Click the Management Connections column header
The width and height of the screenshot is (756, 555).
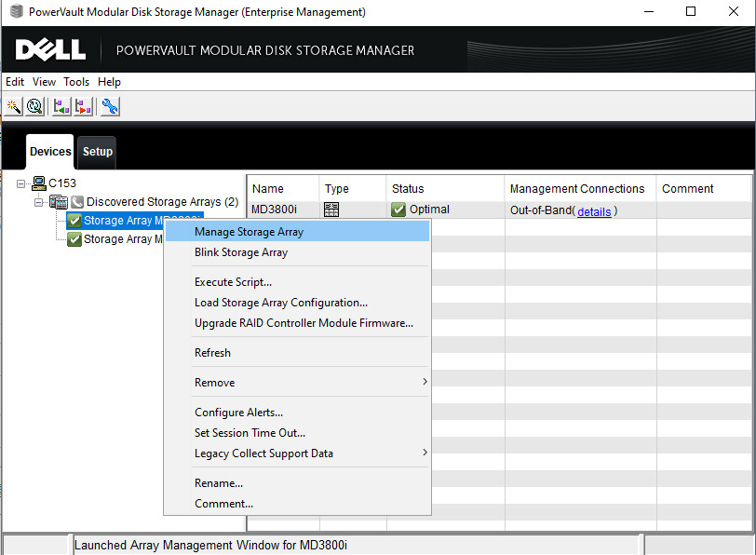coord(581,188)
